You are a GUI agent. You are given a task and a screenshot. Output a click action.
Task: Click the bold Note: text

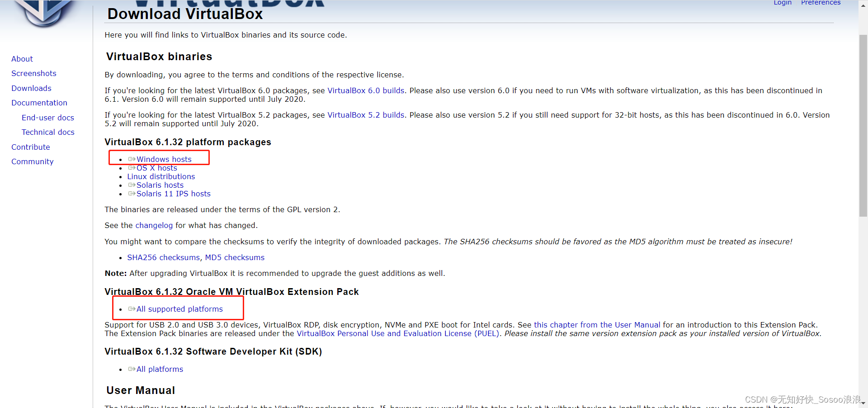tap(116, 273)
